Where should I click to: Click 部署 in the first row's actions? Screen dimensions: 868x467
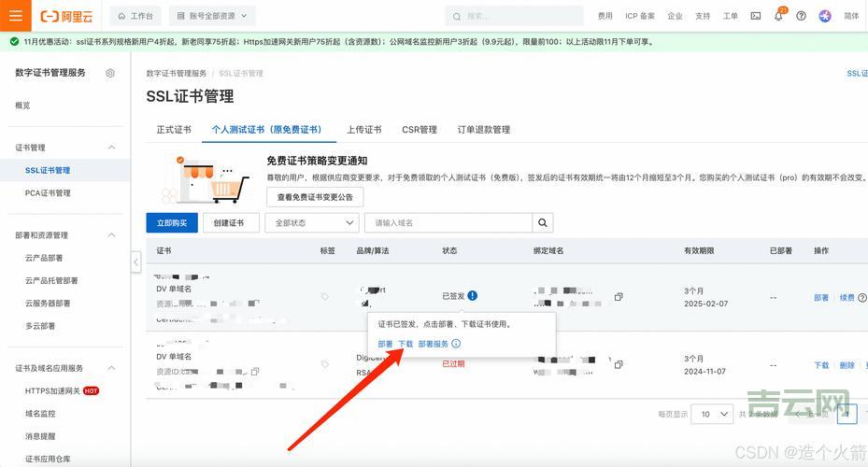pyautogui.click(x=821, y=298)
